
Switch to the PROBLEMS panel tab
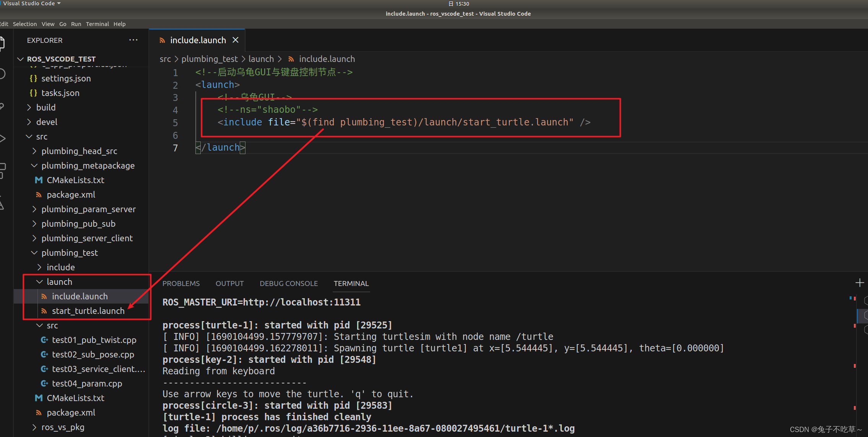(181, 283)
